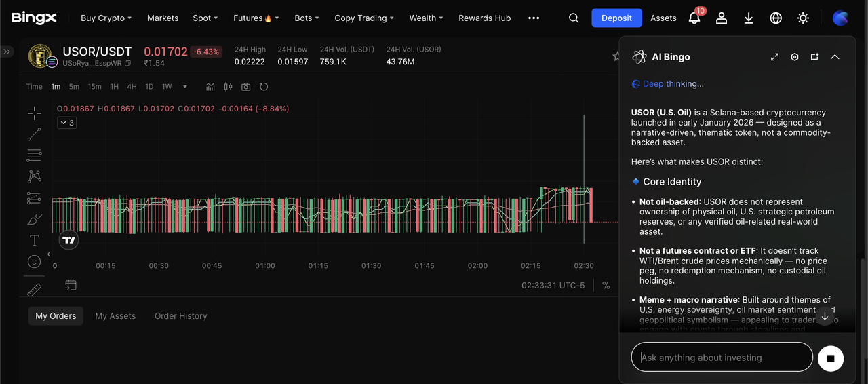Open the language globe icon
The width and height of the screenshot is (868, 384).
pos(776,18)
